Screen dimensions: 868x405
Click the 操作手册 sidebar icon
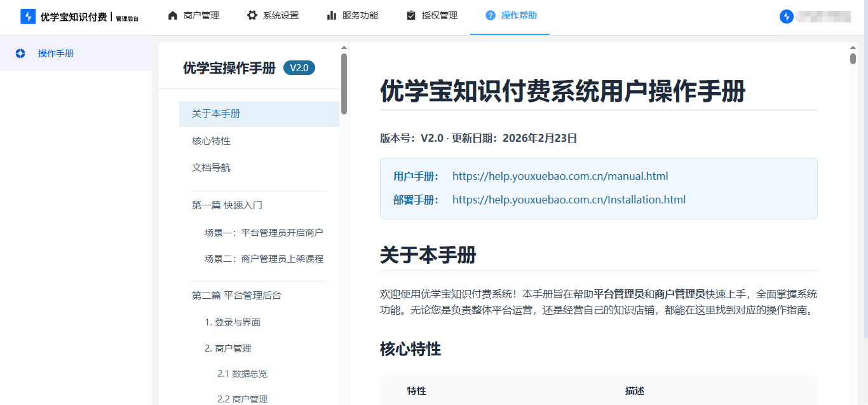point(20,53)
